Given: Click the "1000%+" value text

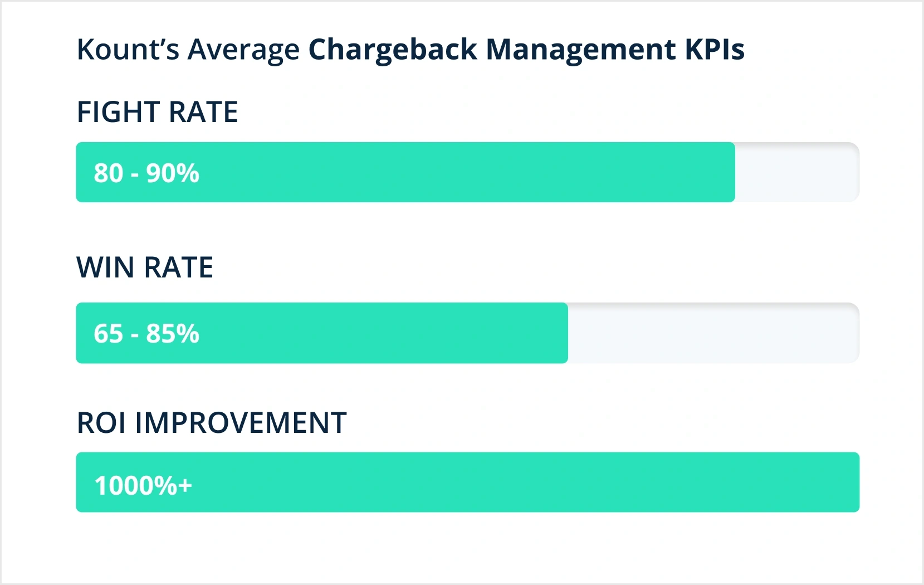Looking at the screenshot, I should click(143, 485).
